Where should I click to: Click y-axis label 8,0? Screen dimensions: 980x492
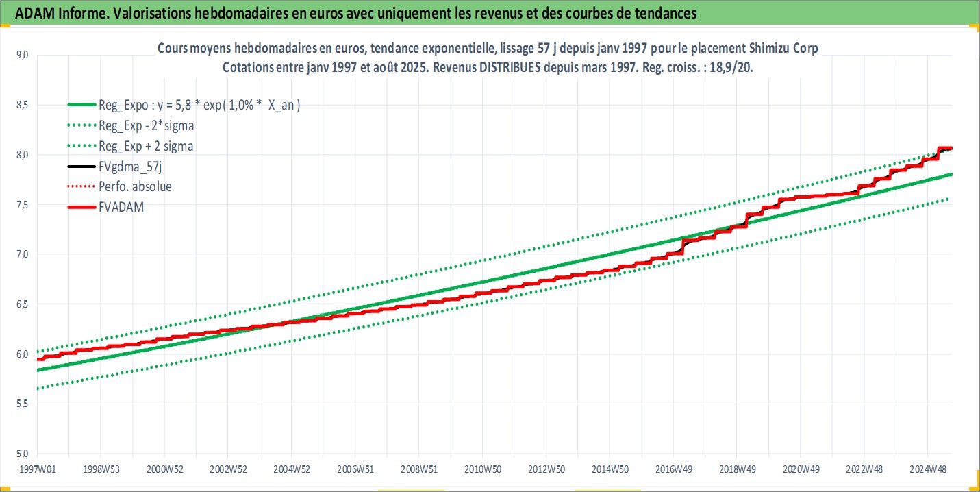pyautogui.click(x=21, y=155)
